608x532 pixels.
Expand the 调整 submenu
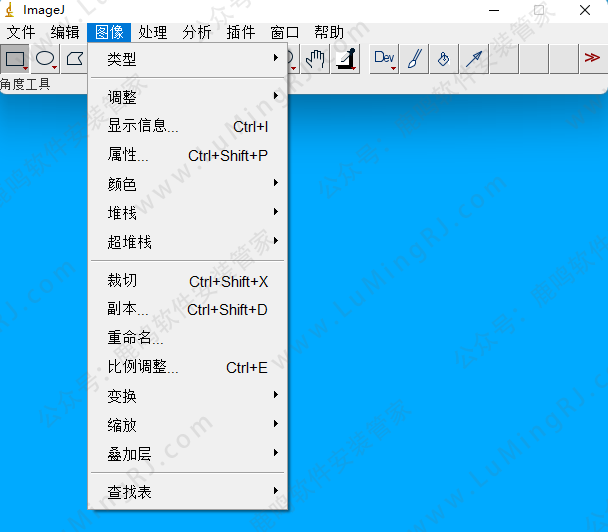(188, 97)
